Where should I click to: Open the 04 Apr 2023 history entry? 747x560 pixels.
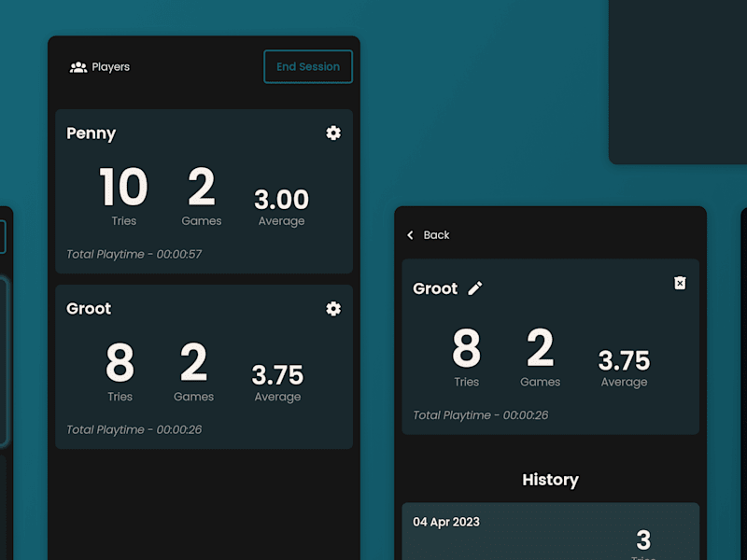coord(550,531)
